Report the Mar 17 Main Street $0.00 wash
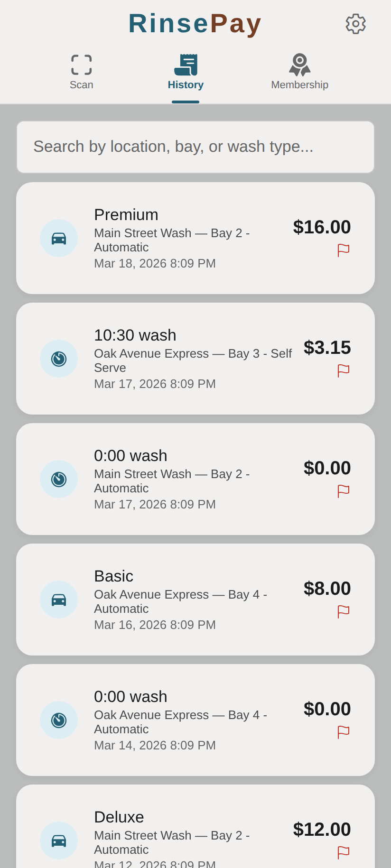 (343, 491)
